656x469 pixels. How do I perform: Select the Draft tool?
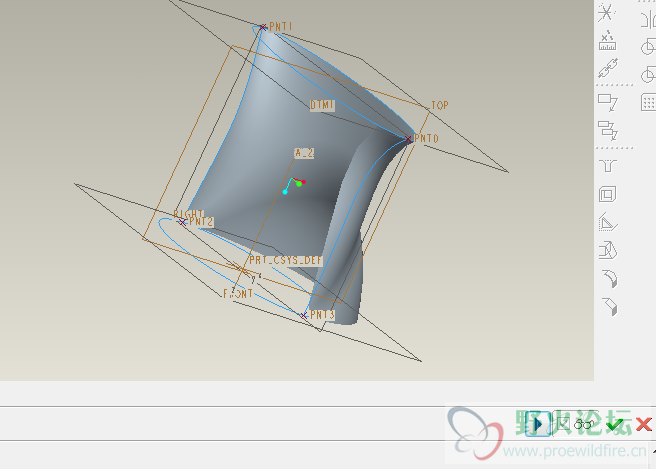pyautogui.click(x=608, y=250)
